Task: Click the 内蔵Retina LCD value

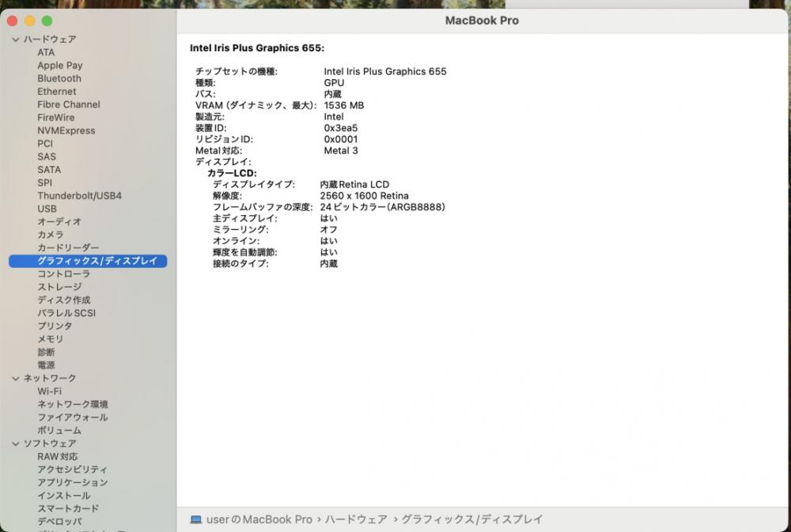Action: 354,184
